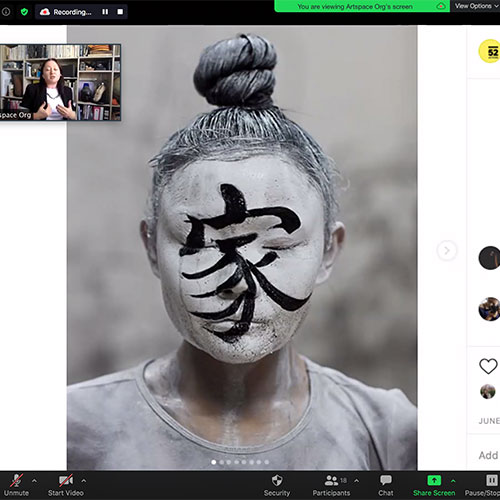Select the second carousel dot indicator

coord(221,462)
